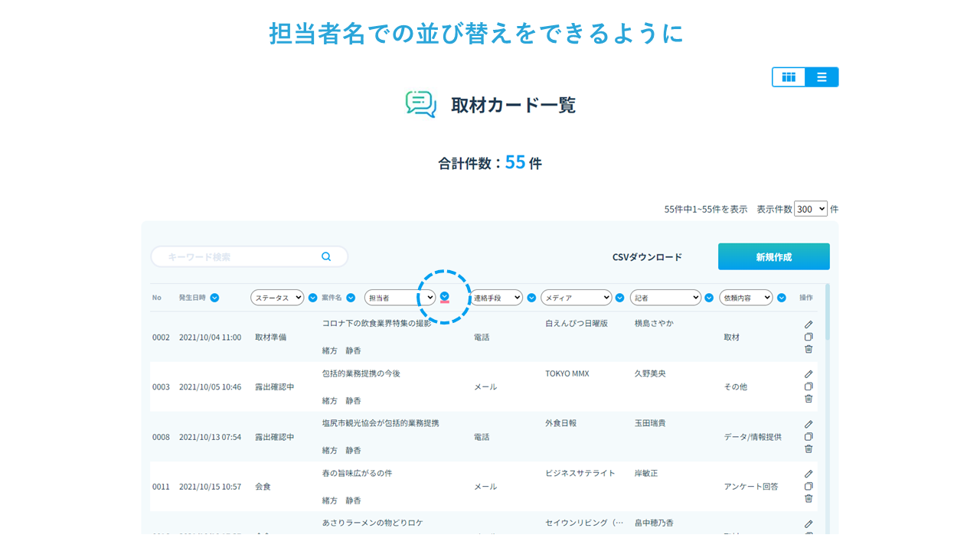
Task: Open the ステータス filter dropdown
Action: [x=277, y=298]
